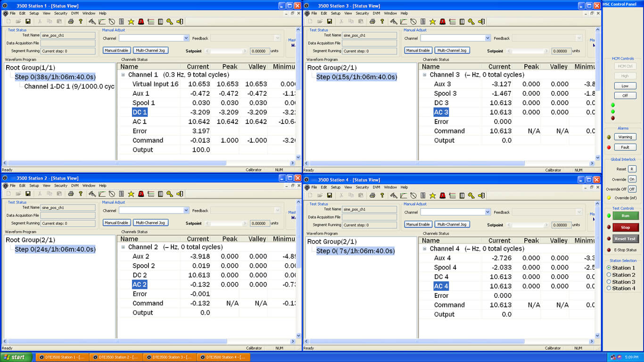
Task: Click the key icon in Station 4 toolbar
Action: (471, 196)
